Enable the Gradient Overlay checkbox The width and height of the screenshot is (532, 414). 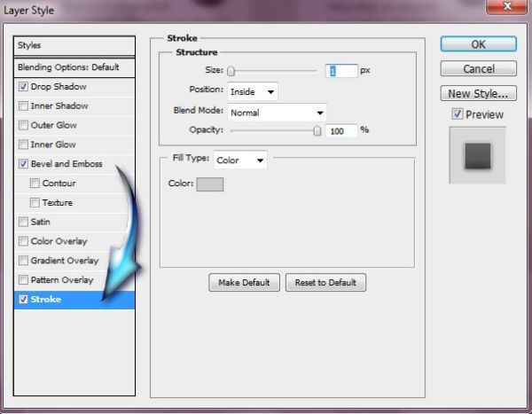click(x=23, y=261)
